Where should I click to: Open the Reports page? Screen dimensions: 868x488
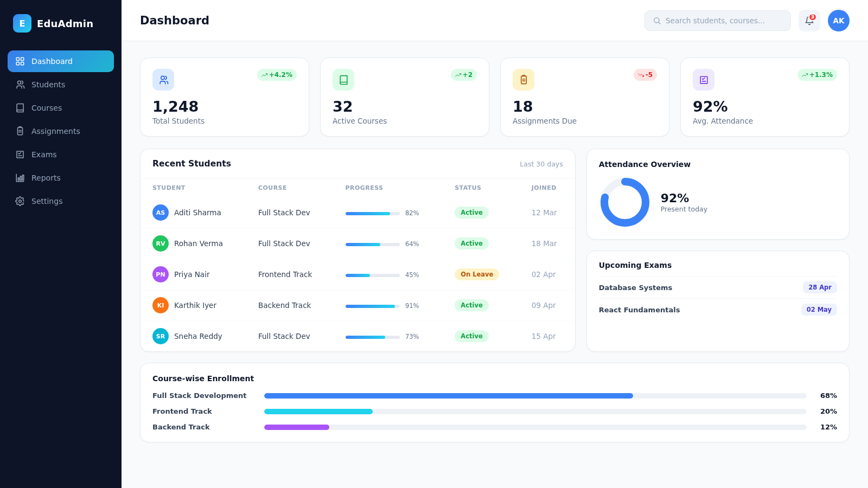[61, 178]
